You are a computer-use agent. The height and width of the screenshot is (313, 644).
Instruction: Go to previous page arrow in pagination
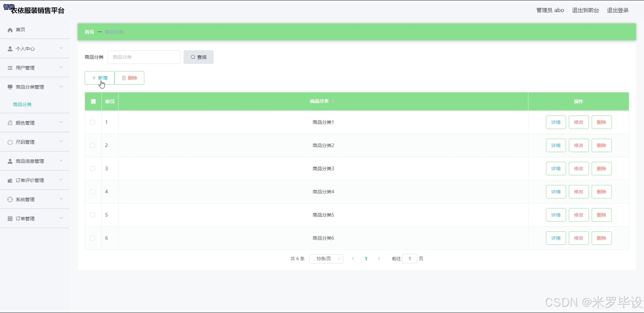coord(353,259)
